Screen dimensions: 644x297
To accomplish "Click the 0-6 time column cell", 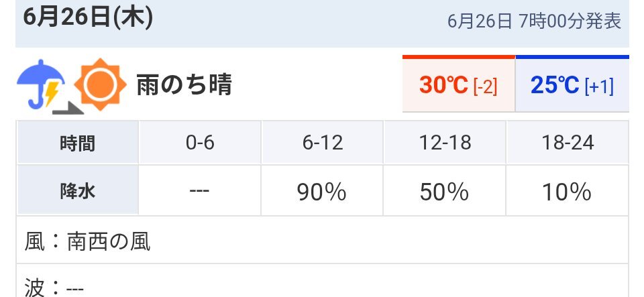I will 200,143.
